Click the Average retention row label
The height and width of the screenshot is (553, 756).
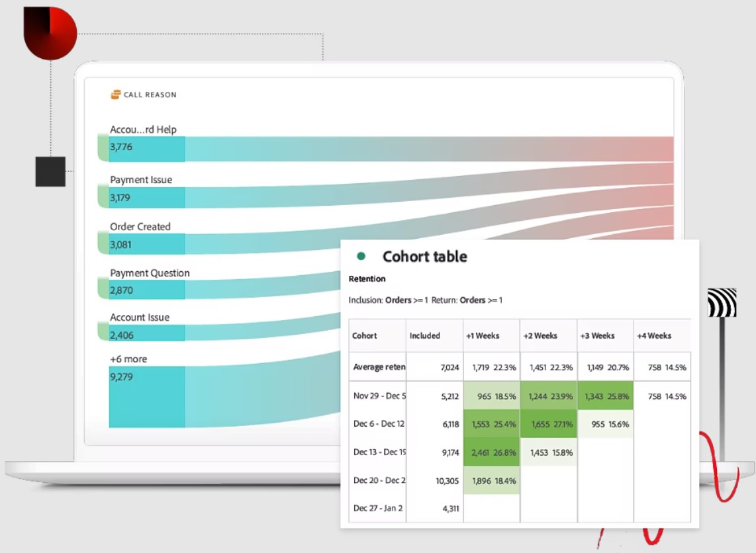click(378, 366)
